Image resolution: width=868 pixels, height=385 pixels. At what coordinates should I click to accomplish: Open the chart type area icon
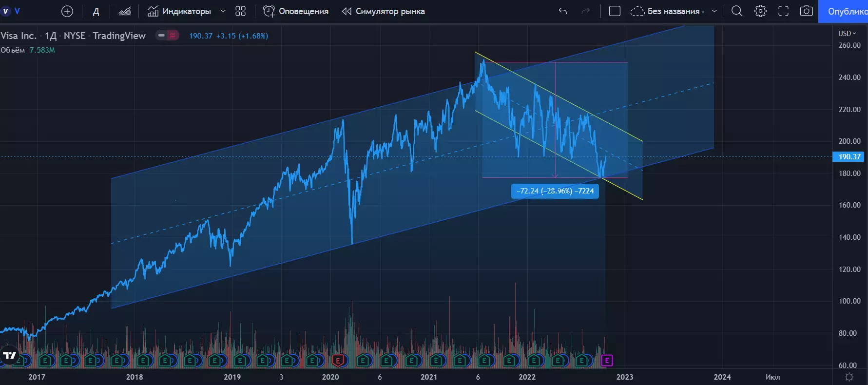pos(125,11)
